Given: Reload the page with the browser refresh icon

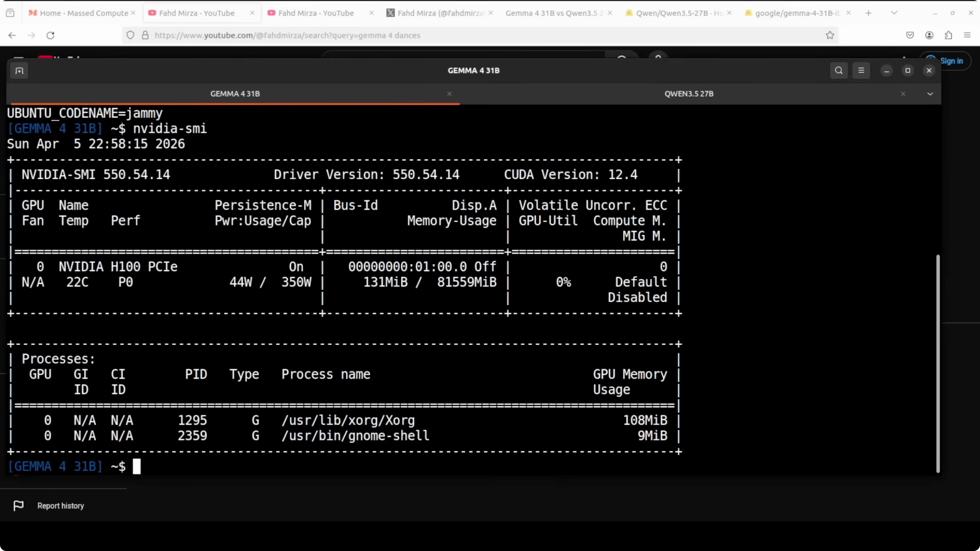Looking at the screenshot, I should tap(50, 35).
